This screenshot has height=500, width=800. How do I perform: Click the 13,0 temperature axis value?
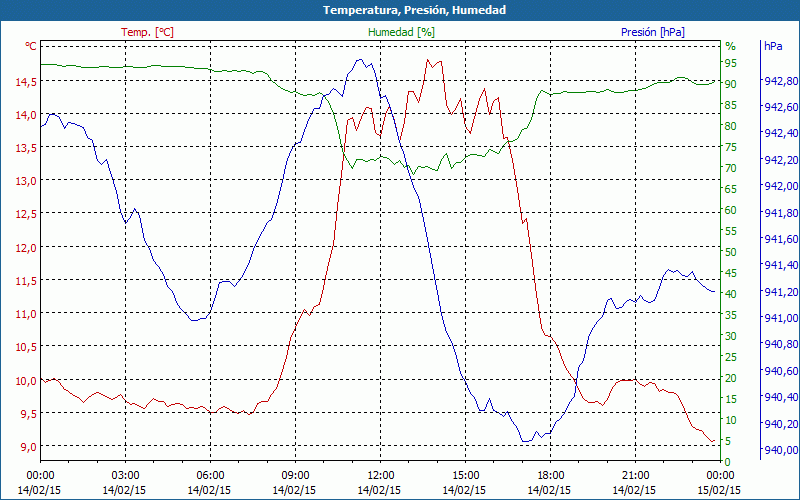pyautogui.click(x=27, y=181)
